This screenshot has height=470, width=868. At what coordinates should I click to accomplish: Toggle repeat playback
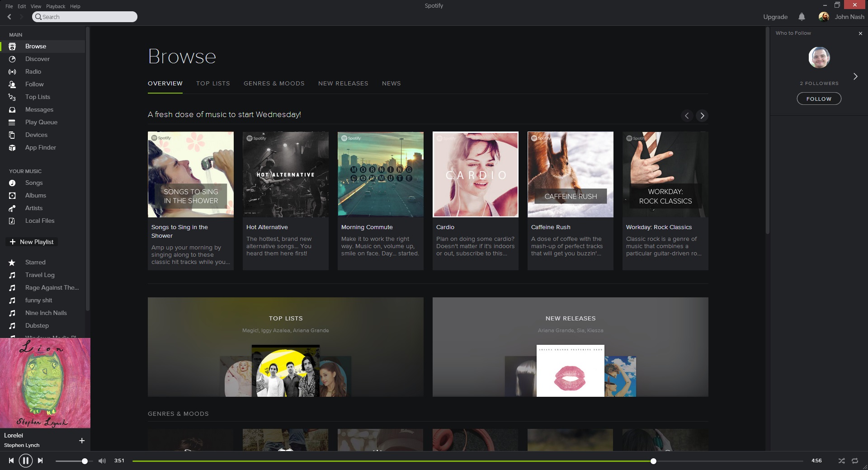click(855, 461)
